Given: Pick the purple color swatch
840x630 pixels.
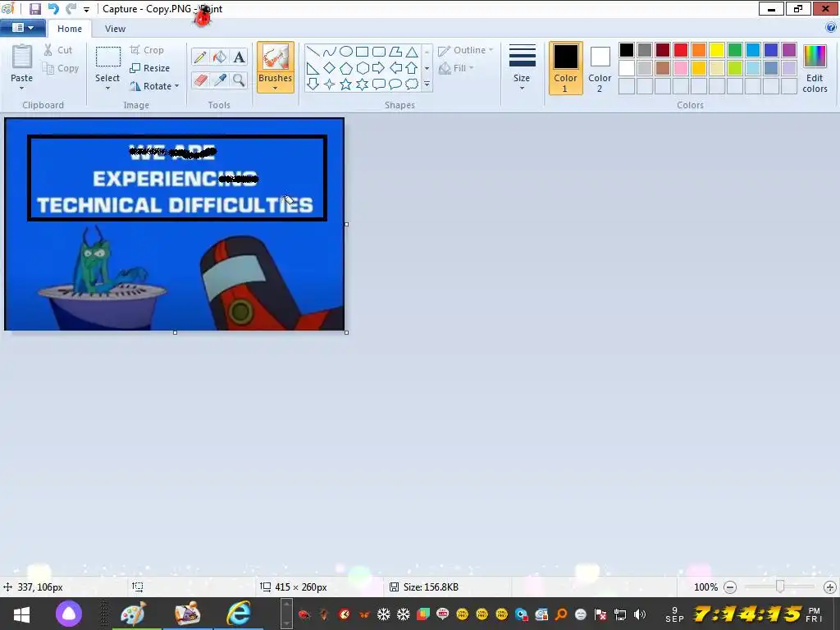Looking at the screenshot, I should pos(789,50).
